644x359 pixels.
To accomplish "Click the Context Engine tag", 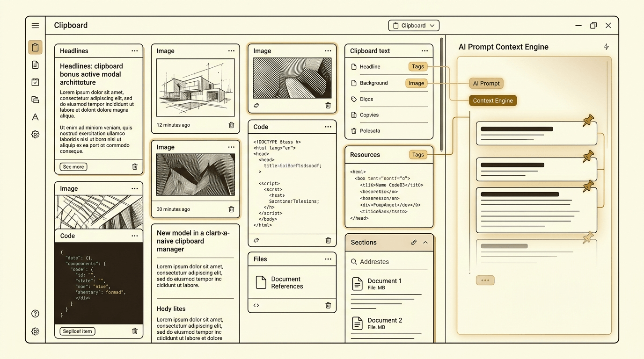I will (493, 101).
